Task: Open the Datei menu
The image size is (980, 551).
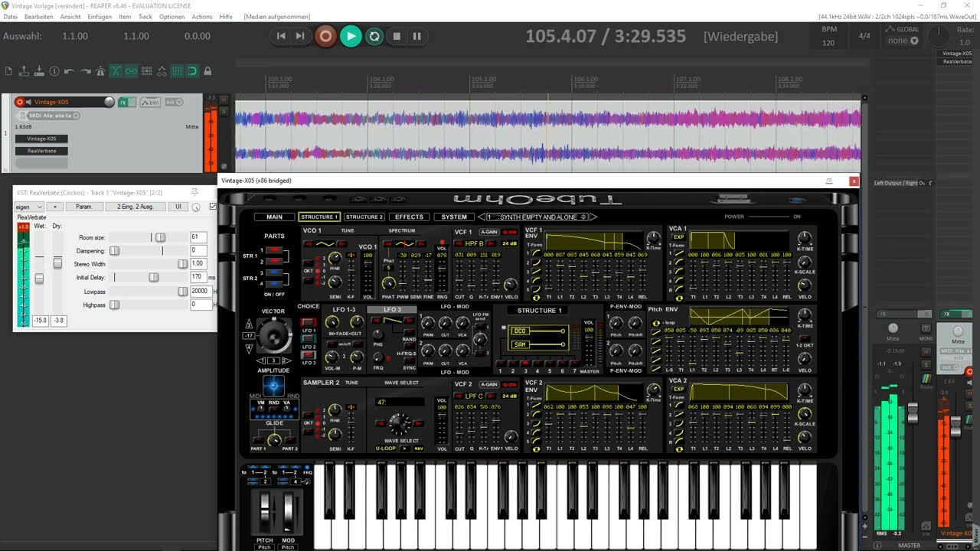Action: tap(10, 16)
